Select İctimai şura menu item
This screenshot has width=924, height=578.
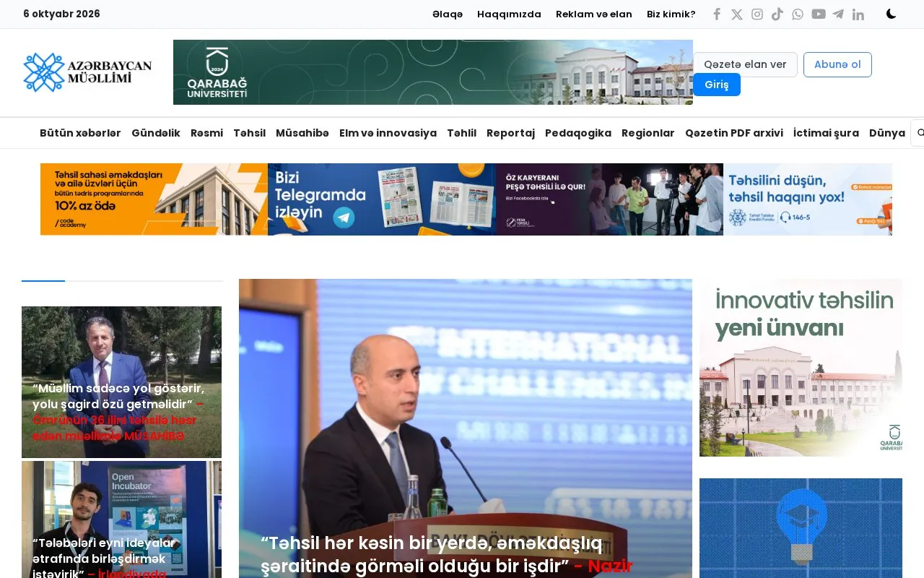(x=826, y=133)
